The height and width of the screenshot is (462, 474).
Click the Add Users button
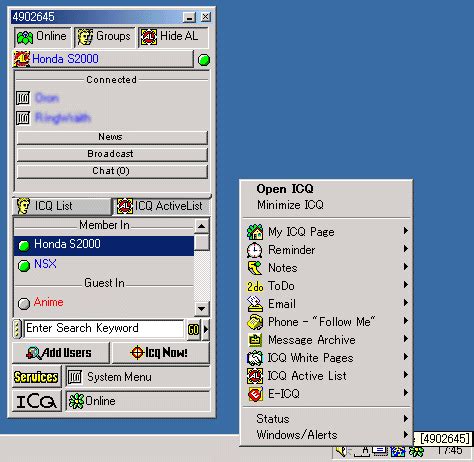click(x=61, y=353)
